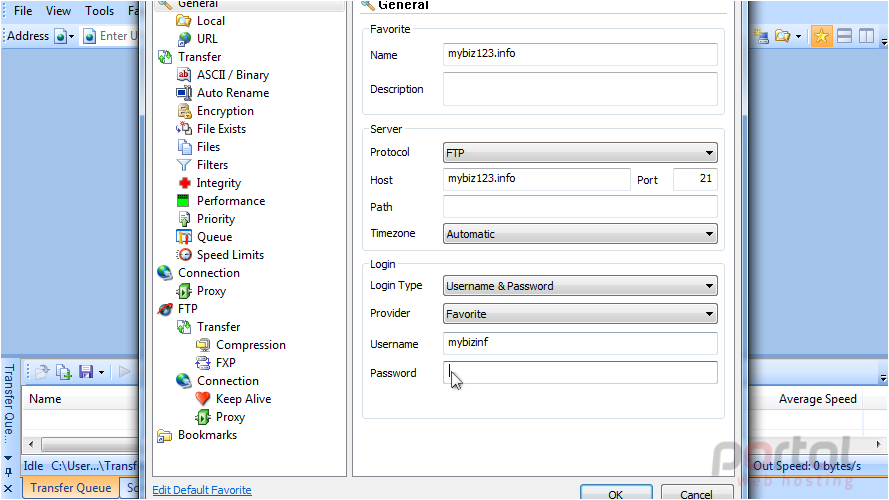Click the Connection icon under FTP

[184, 381]
